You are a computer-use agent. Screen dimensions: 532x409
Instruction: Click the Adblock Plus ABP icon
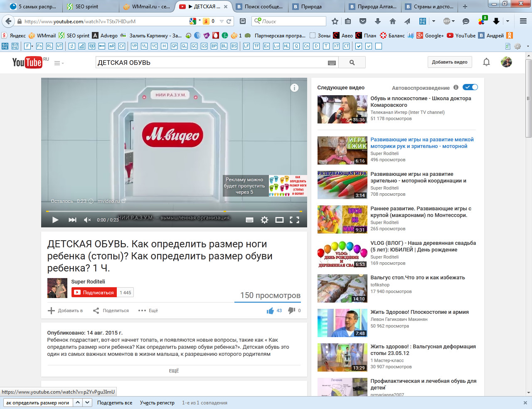click(447, 21)
